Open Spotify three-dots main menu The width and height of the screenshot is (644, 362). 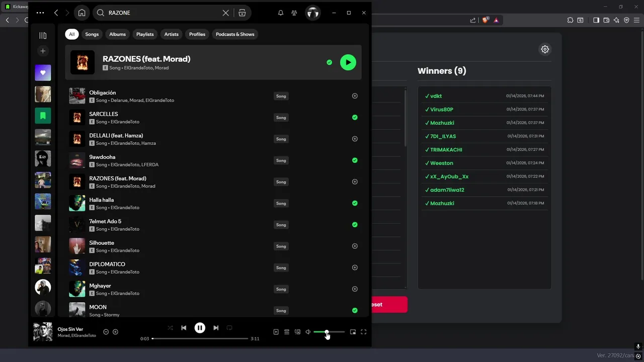click(40, 13)
